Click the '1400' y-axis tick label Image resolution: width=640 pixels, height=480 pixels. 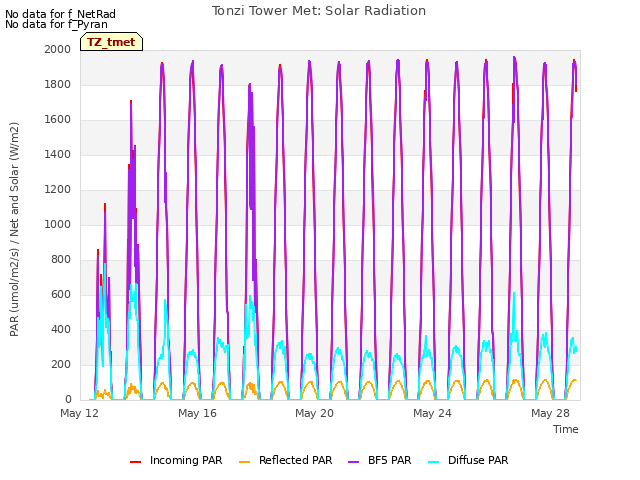pyautogui.click(x=58, y=155)
